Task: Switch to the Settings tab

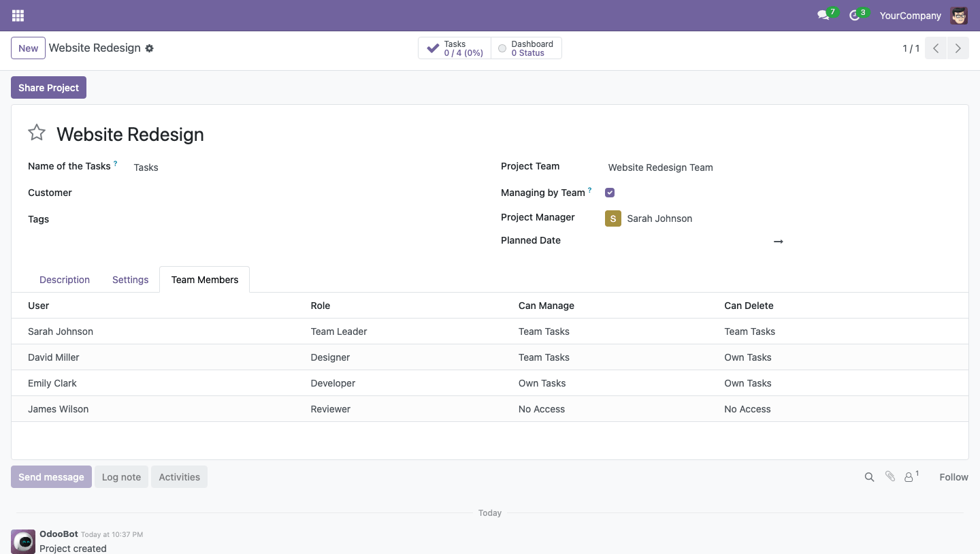Action: (130, 280)
